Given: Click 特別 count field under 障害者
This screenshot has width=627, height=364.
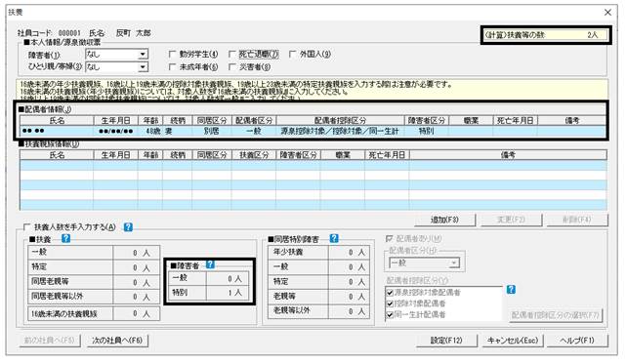Looking at the screenshot, I should tap(227, 293).
